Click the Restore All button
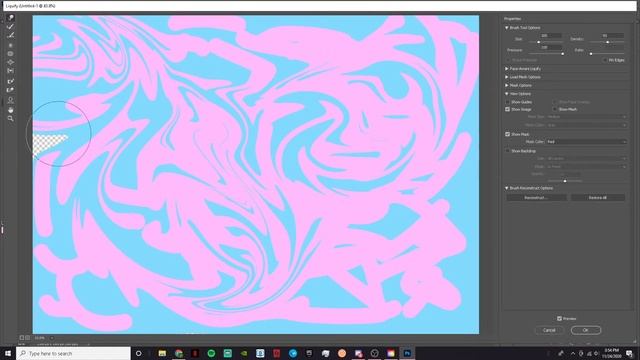 pyautogui.click(x=598, y=198)
